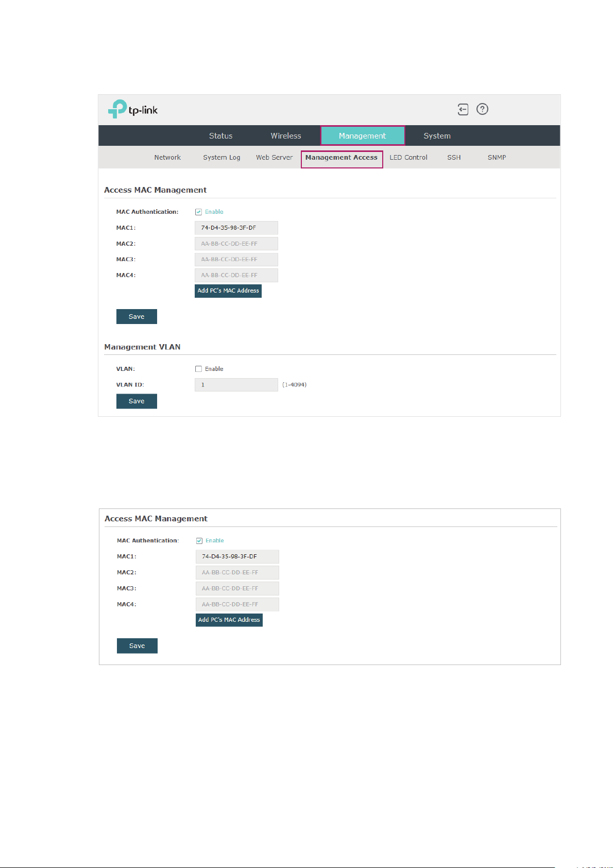This screenshot has width=614, height=868.
Task: Open the help question mark icon
Action: pyautogui.click(x=482, y=109)
